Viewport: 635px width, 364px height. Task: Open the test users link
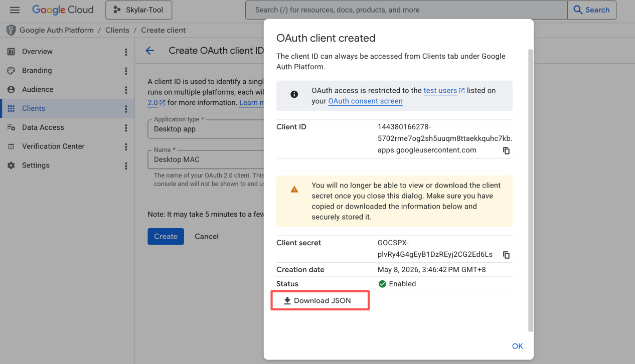click(x=444, y=91)
